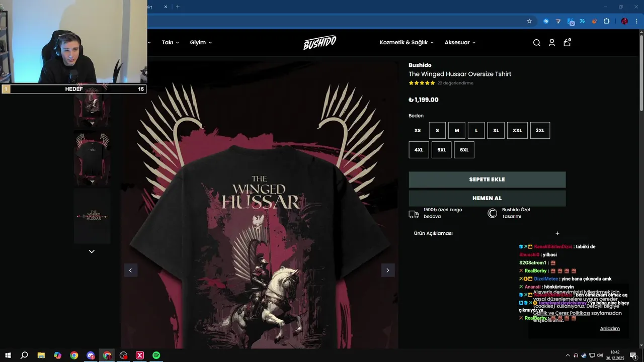Open the shopping cart icon

pos(567,43)
